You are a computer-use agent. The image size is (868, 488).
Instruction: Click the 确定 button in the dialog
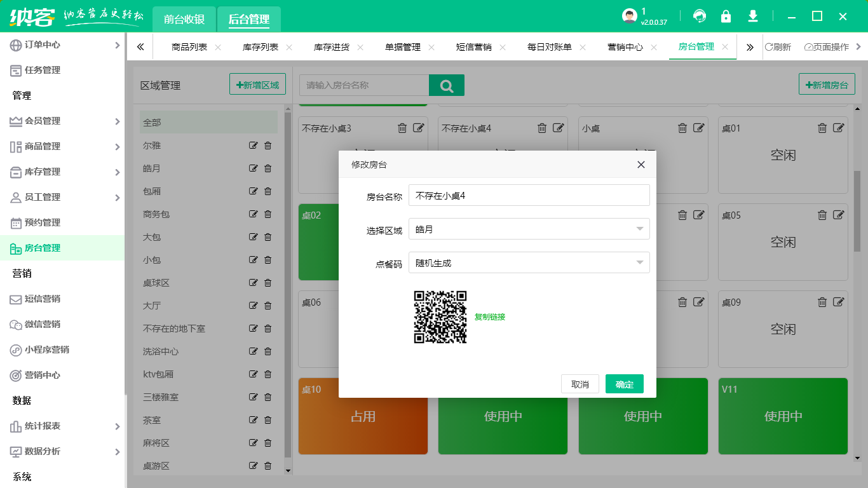(x=625, y=384)
